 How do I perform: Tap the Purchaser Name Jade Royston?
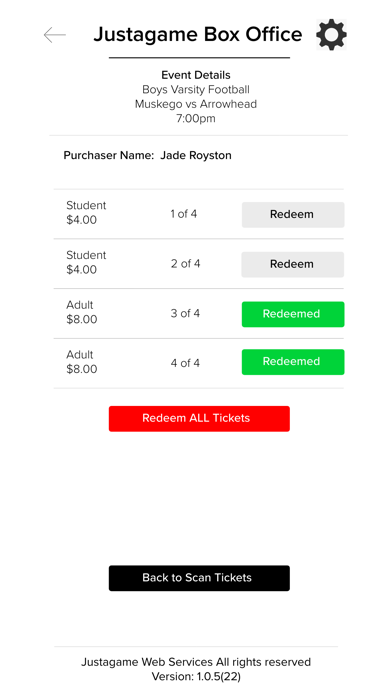click(x=147, y=155)
